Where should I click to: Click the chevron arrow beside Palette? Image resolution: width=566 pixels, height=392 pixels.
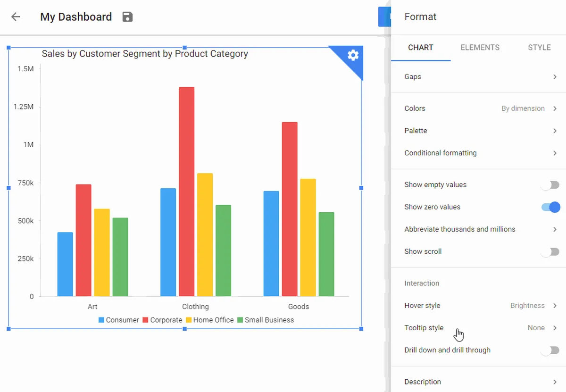[x=555, y=131]
